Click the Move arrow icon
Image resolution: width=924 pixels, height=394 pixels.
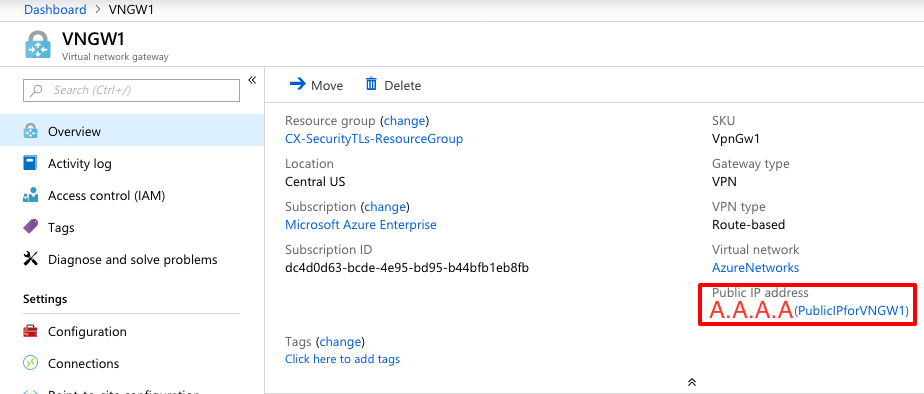[298, 84]
